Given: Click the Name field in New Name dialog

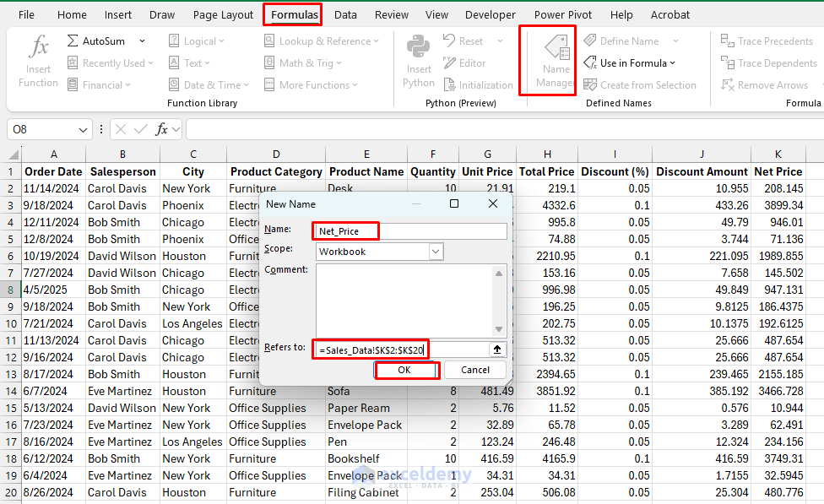Looking at the screenshot, I should coord(411,231).
